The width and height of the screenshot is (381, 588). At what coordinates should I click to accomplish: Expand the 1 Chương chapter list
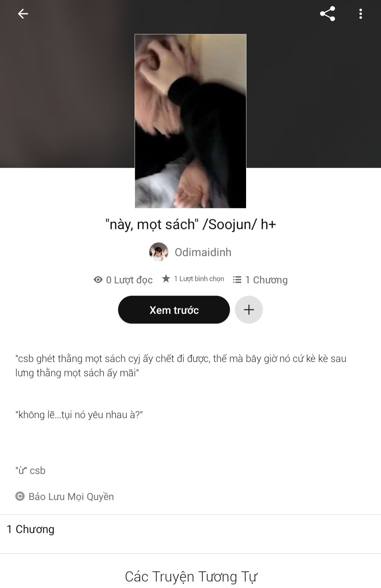click(190, 529)
